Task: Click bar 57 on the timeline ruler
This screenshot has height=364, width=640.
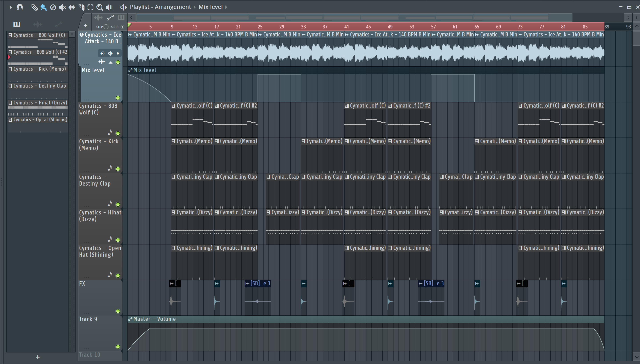Action: (x=434, y=26)
